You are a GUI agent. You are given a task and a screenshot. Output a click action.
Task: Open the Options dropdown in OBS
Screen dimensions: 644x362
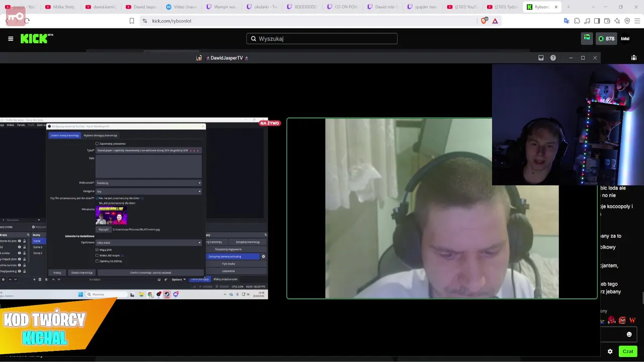coord(178,279)
